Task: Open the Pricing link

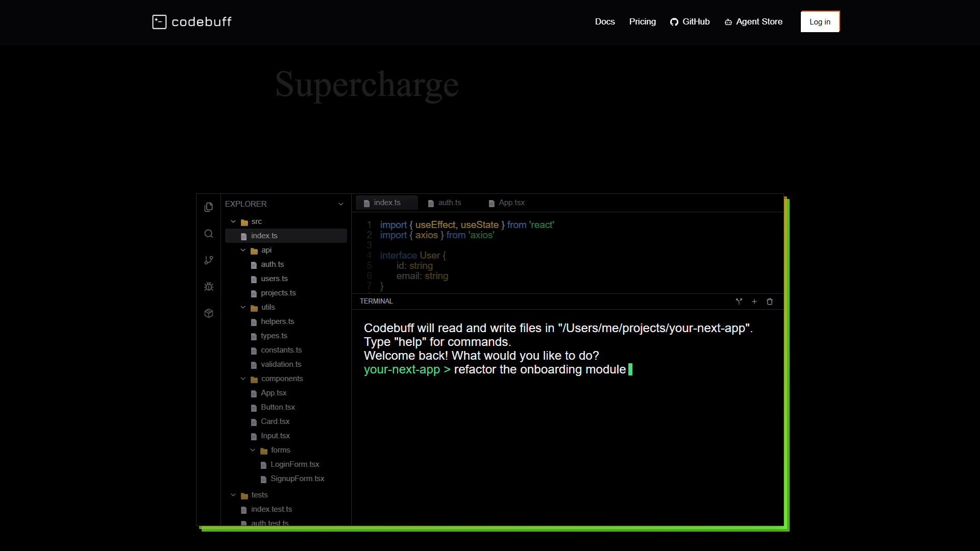Action: tap(642, 22)
